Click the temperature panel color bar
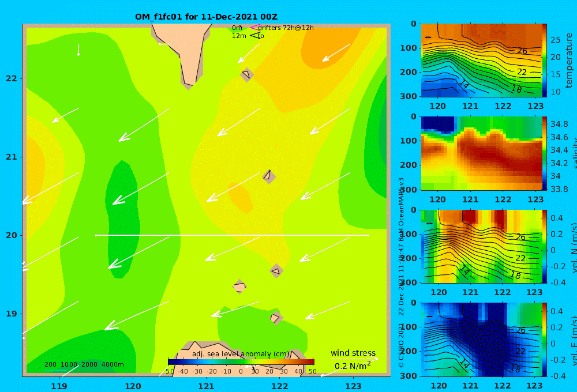Image resolution: width=577 pixels, height=392 pixels. 545,61
